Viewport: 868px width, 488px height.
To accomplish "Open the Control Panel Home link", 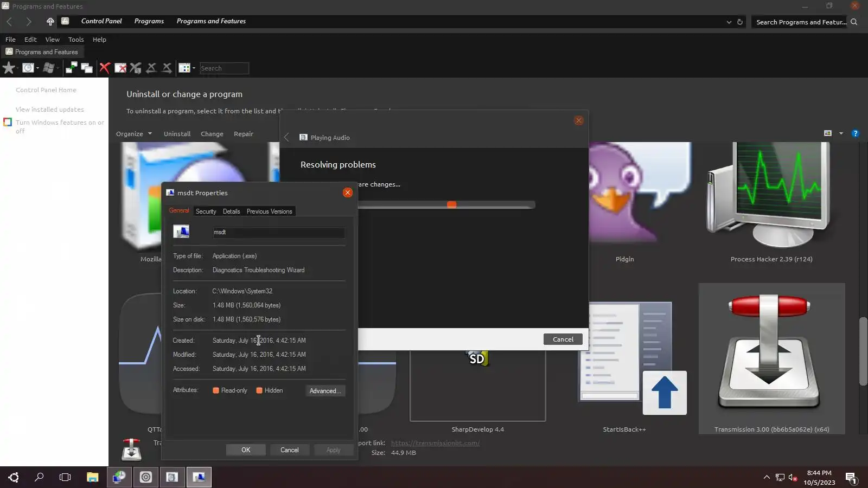I will pos(46,90).
